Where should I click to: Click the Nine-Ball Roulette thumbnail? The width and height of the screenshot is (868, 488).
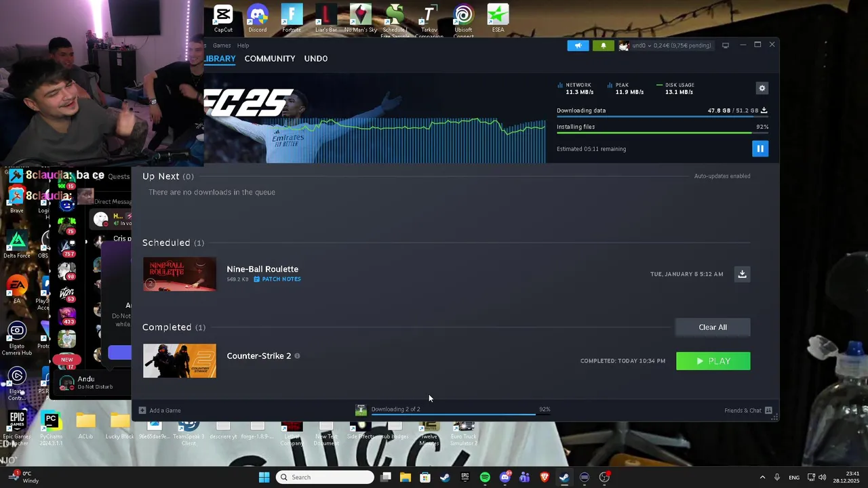[180, 274]
